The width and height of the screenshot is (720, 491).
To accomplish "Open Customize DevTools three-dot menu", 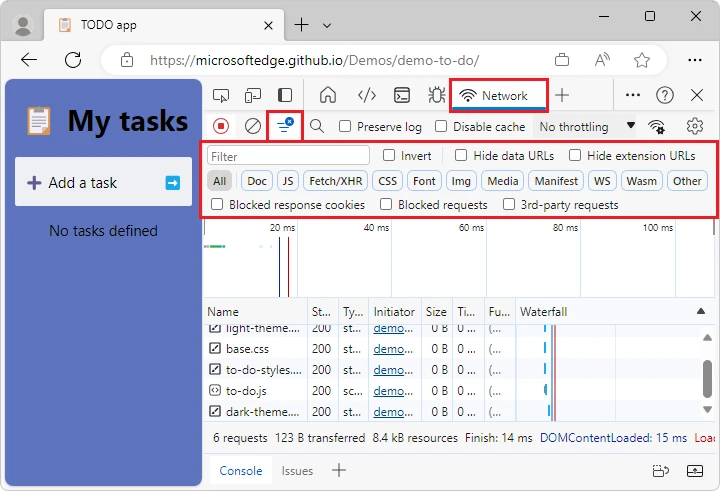I will [x=633, y=96].
